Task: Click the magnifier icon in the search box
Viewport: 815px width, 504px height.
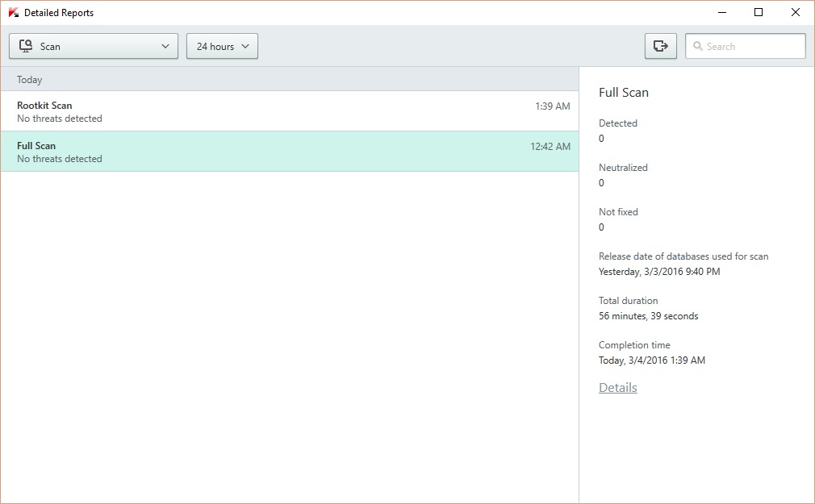Action: click(x=698, y=47)
